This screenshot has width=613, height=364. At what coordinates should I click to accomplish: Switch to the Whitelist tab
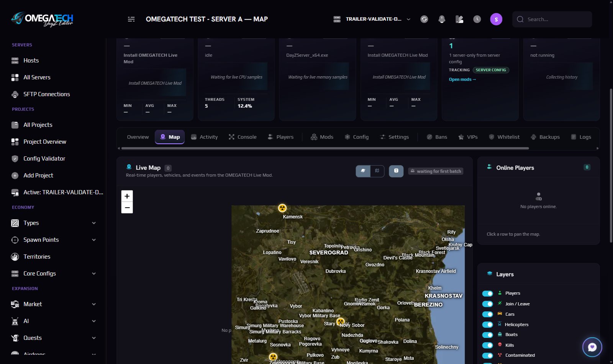pos(505,137)
